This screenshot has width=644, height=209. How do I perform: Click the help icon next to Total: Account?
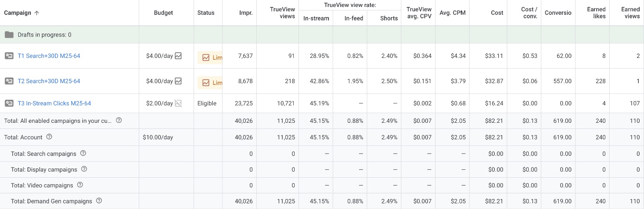click(x=49, y=137)
